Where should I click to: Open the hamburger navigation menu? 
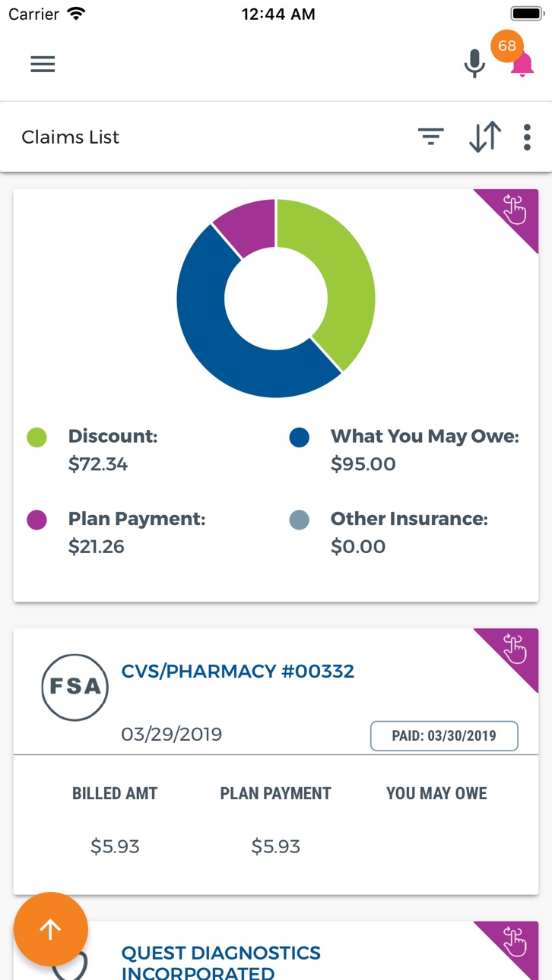(x=43, y=65)
